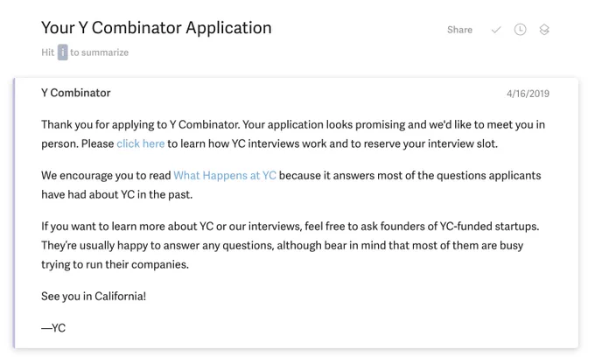Click the 'Thank you for applying' sentence
Image resolution: width=595 pixels, height=364 pixels.
coord(140,125)
